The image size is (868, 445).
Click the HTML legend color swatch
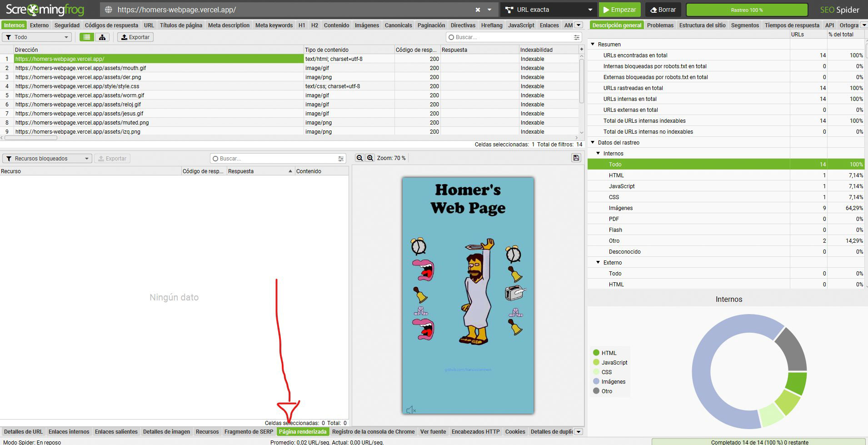coord(596,352)
